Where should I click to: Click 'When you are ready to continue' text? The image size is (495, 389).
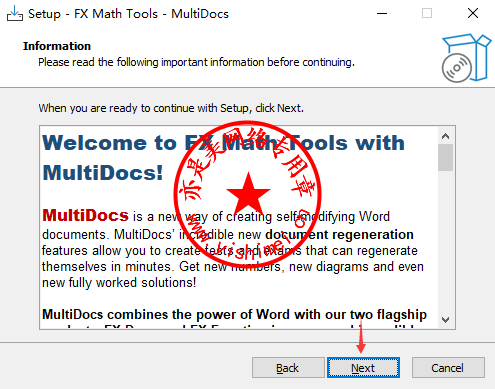point(171,108)
